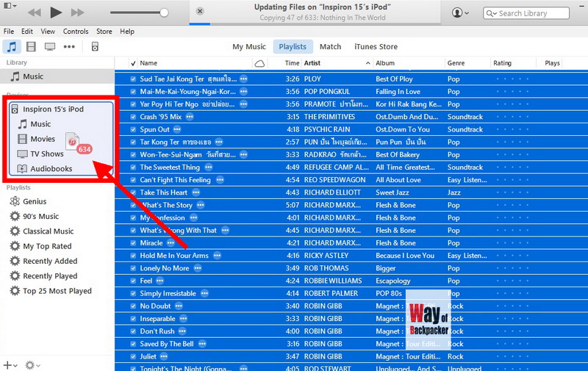588x371 pixels.
Task: Adjust the volume slider knob
Action: [164, 12]
